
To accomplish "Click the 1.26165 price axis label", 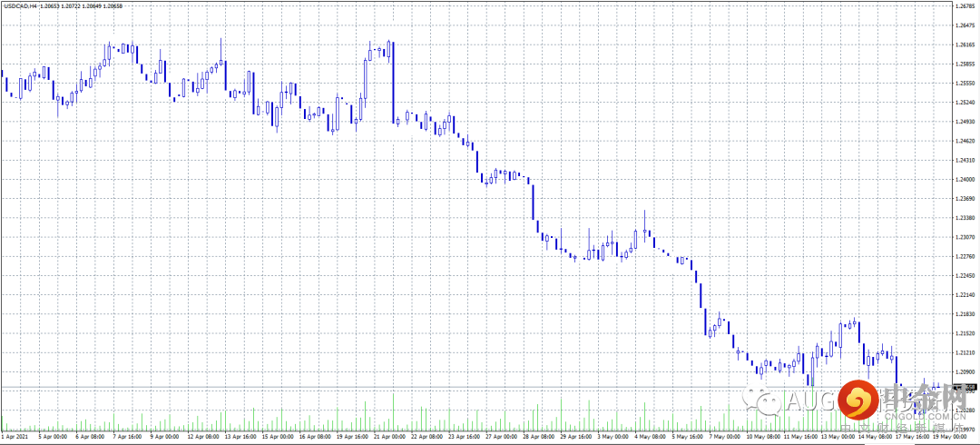I will point(965,45).
